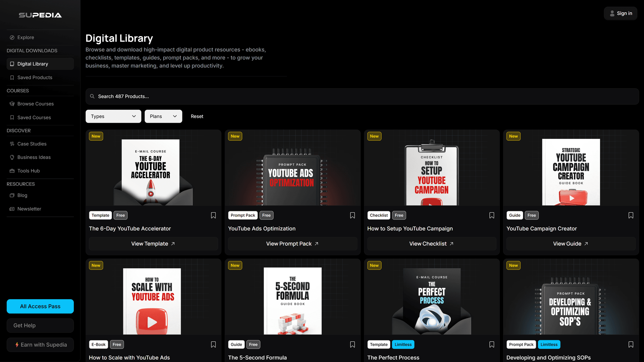Open the Plans filter dropdown
The width and height of the screenshot is (644, 362).
click(163, 116)
